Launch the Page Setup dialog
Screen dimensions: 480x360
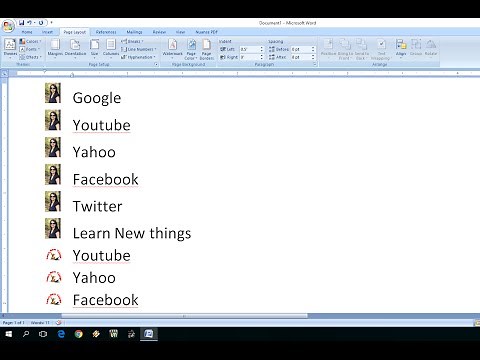tap(156, 64)
